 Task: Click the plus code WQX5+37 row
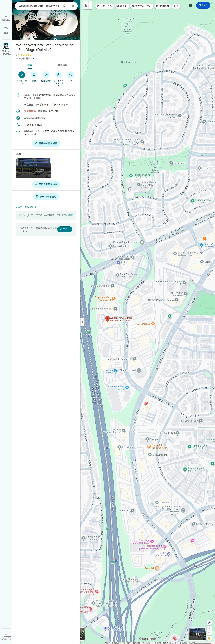(46, 133)
